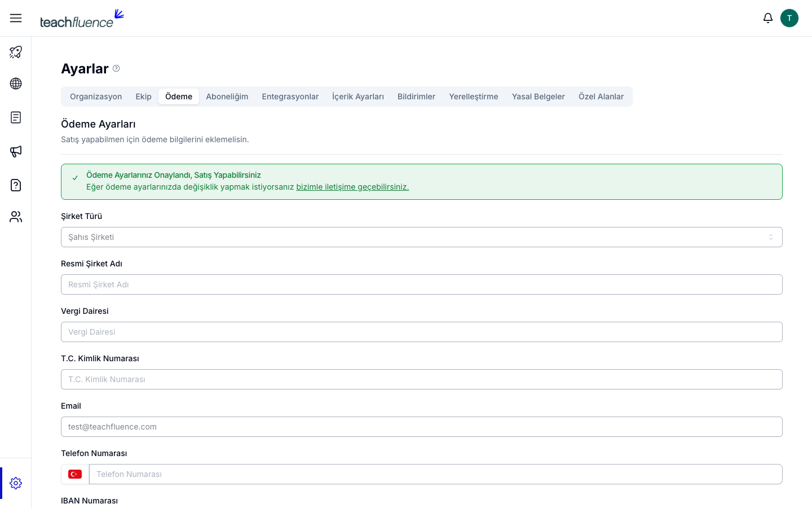This screenshot has width=812, height=508.
Task: Open the question-mark file icon in sidebar
Action: click(x=16, y=185)
